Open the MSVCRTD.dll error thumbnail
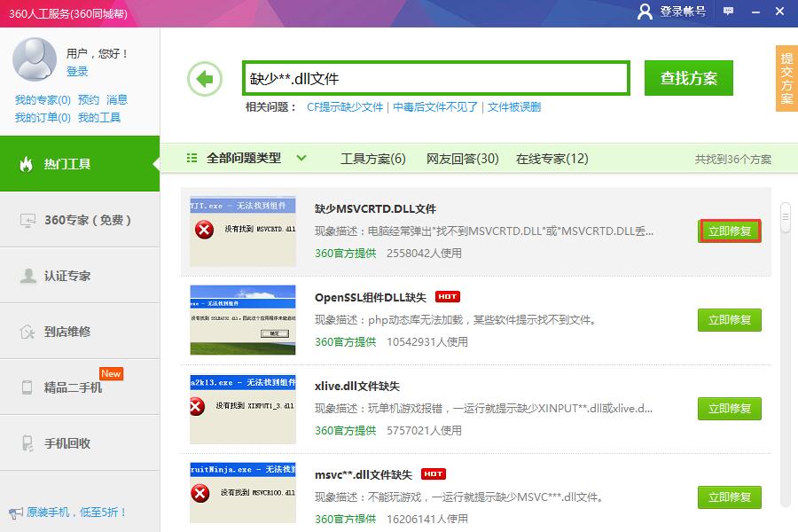 click(243, 231)
